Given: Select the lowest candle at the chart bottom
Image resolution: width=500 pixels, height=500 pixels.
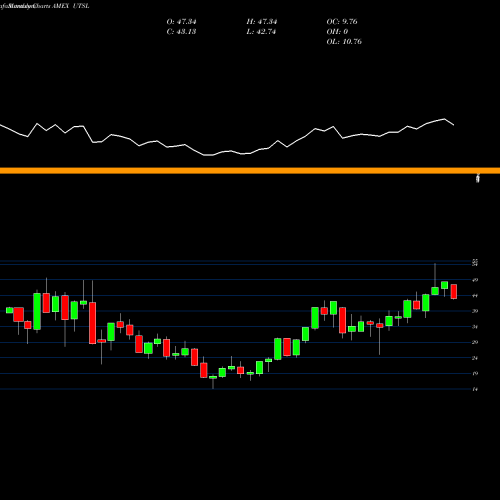Looking at the screenshot, I should click(x=213, y=378).
